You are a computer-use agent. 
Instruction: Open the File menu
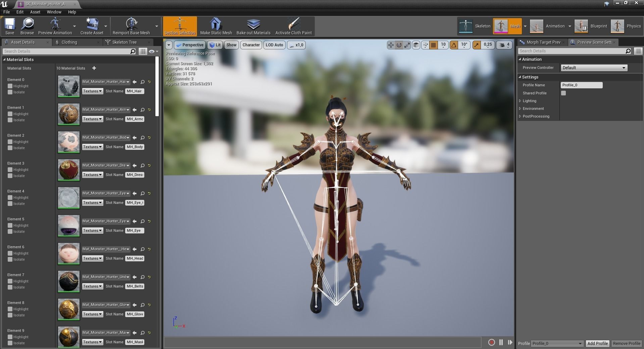(6, 12)
